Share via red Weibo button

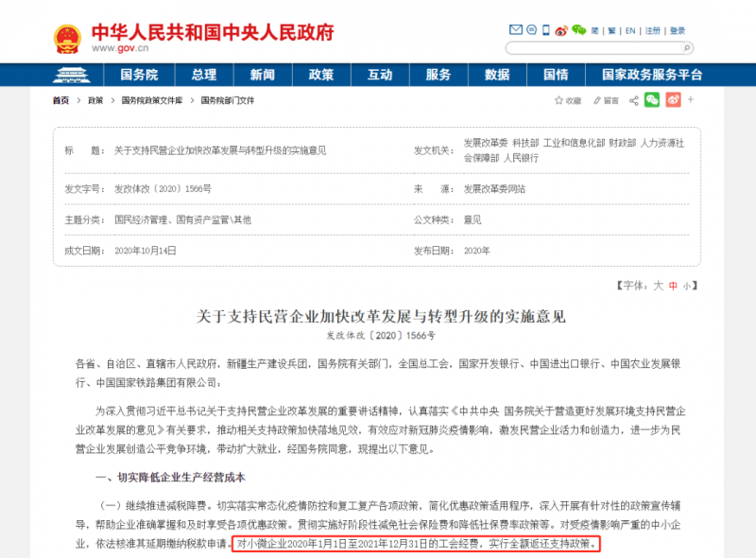674,99
